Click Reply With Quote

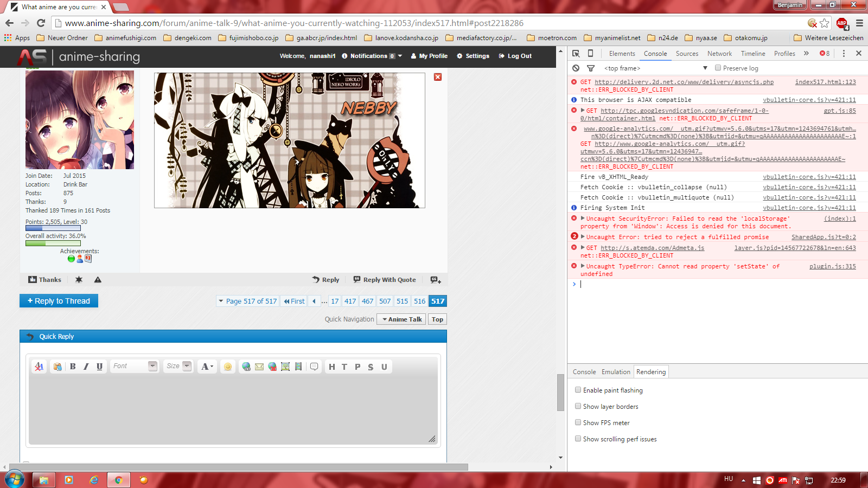385,280
